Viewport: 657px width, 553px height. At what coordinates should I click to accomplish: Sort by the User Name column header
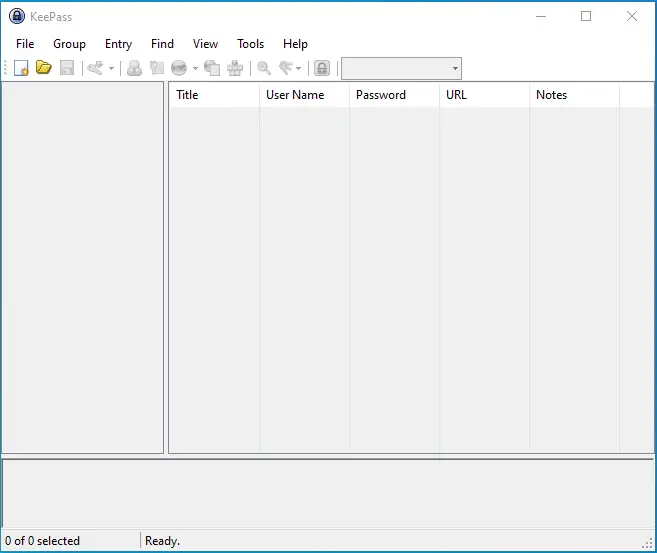[304, 95]
